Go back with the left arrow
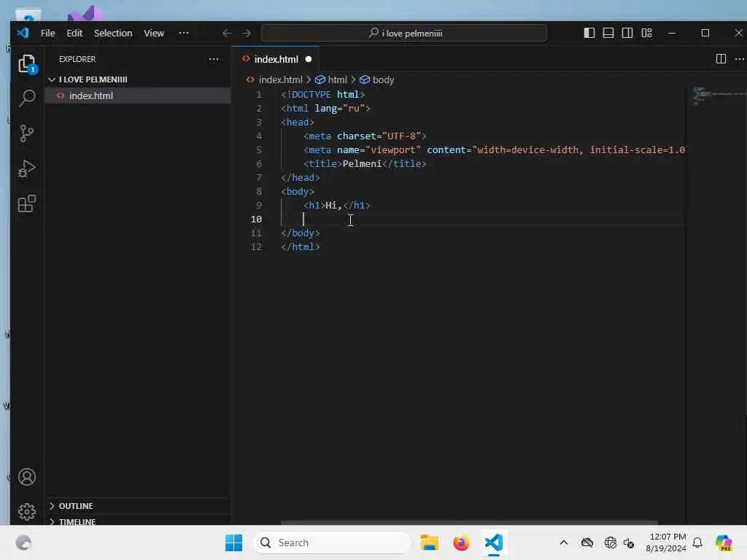Image resolution: width=747 pixels, height=560 pixels. (227, 33)
